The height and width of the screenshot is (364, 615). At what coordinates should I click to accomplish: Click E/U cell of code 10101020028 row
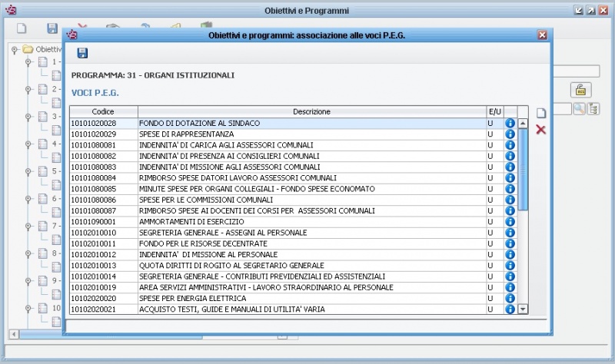click(495, 123)
